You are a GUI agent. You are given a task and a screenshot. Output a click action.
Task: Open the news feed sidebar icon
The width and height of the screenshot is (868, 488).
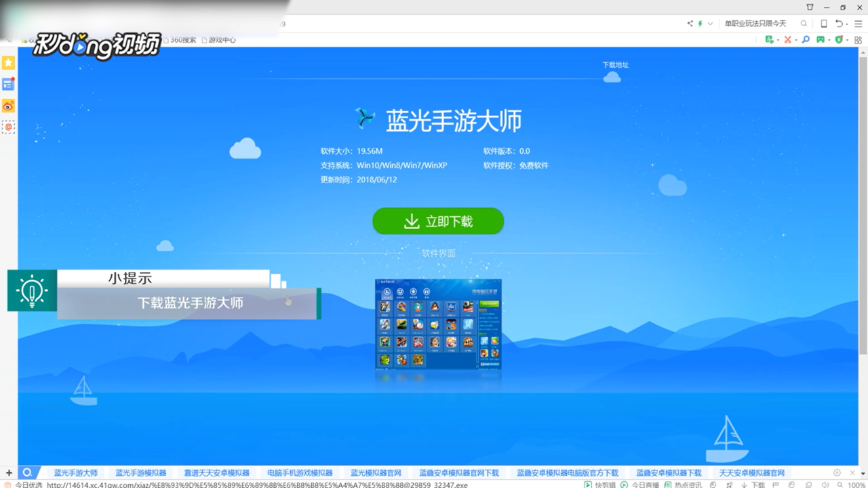click(8, 84)
